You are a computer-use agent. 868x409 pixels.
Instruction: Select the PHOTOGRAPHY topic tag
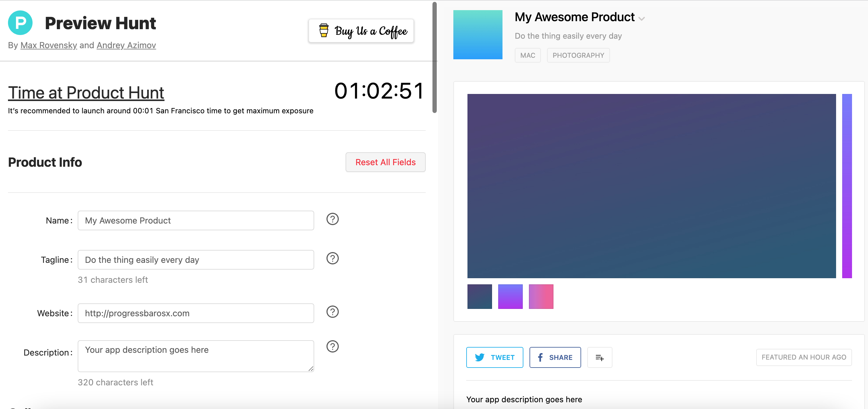[578, 55]
